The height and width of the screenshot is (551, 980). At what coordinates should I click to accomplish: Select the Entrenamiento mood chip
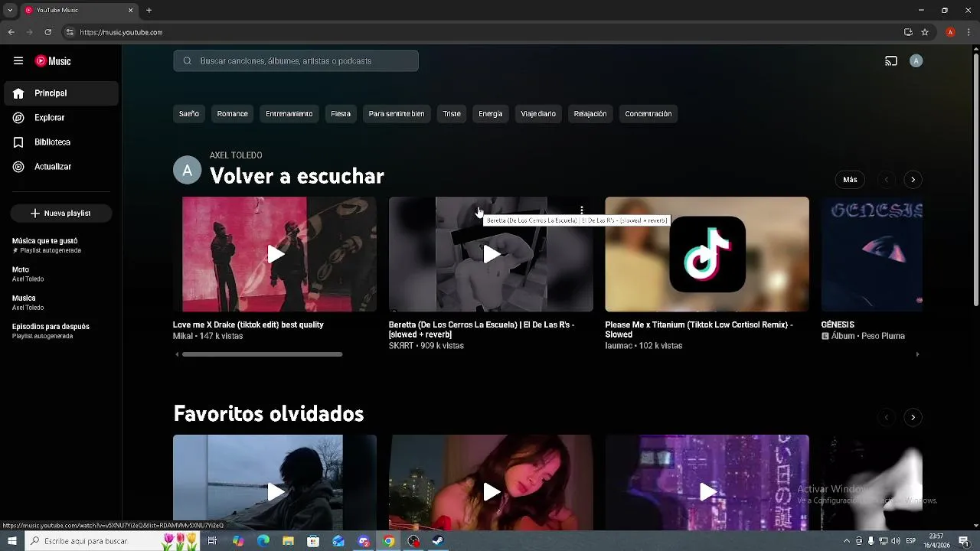click(289, 114)
